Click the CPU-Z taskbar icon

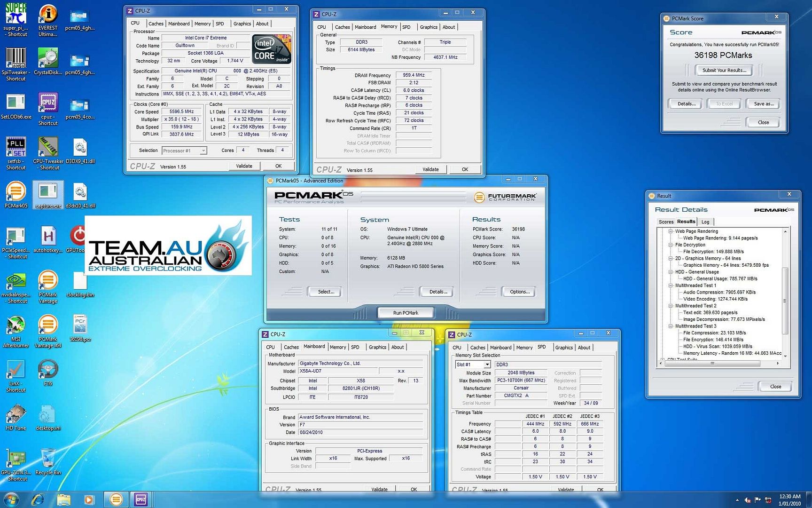(141, 500)
